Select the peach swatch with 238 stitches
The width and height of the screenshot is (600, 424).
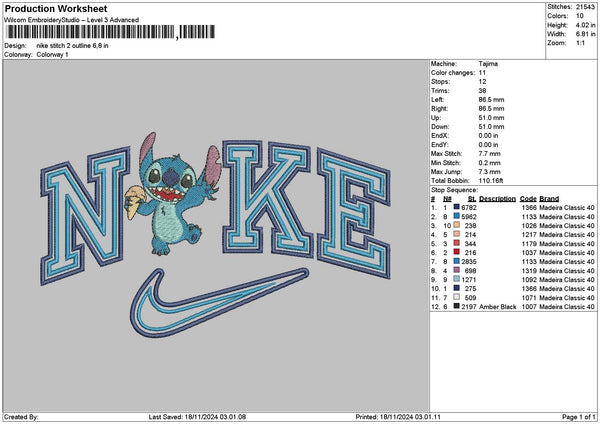(457, 225)
